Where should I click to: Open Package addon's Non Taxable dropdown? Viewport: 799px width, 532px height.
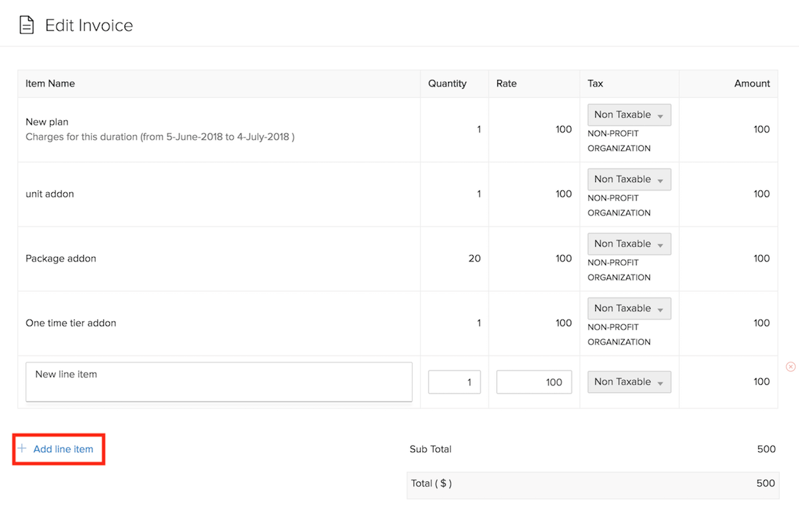click(629, 244)
